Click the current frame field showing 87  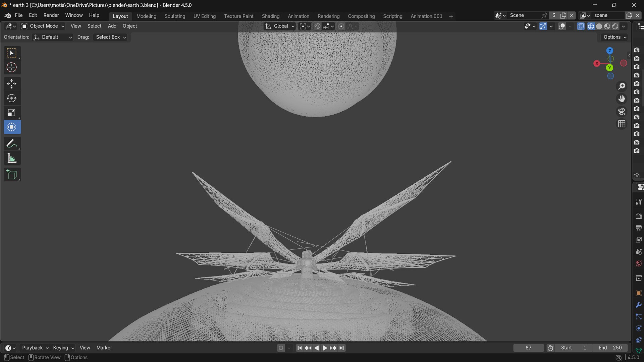pyautogui.click(x=529, y=348)
